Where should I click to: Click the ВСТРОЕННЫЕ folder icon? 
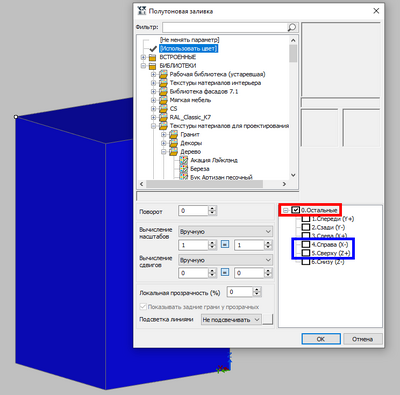pos(152,57)
